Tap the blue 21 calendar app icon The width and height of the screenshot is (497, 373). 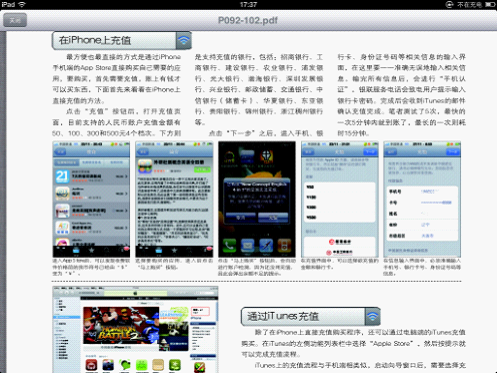click(x=62, y=176)
